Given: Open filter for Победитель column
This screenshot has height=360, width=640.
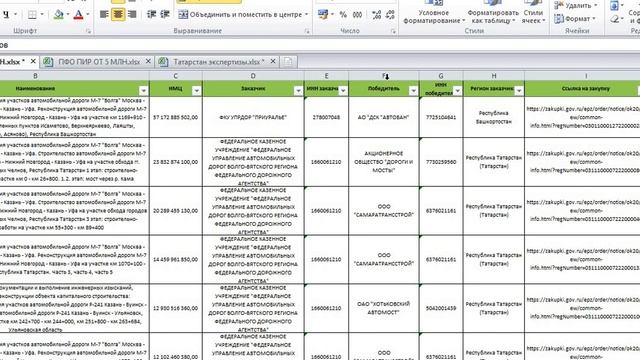Looking at the screenshot, I should pyautogui.click(x=413, y=91).
